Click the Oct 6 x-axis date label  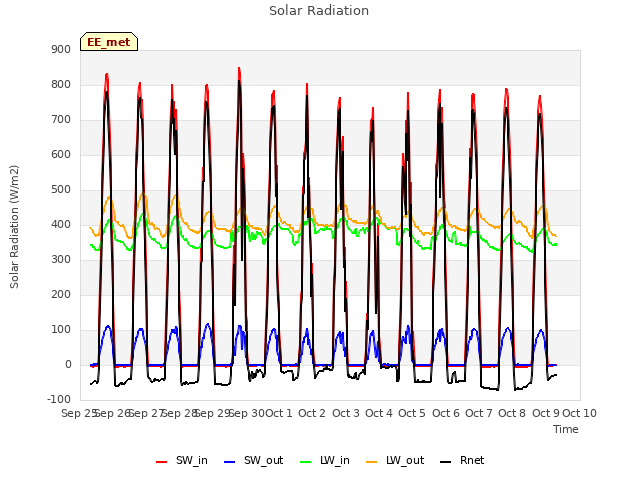click(446, 413)
